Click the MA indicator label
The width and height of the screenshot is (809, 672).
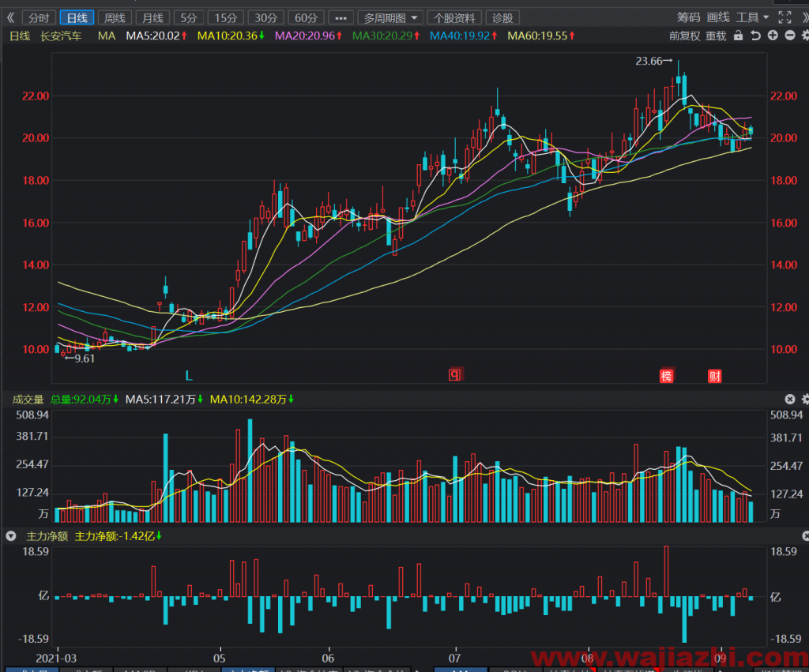coord(107,36)
